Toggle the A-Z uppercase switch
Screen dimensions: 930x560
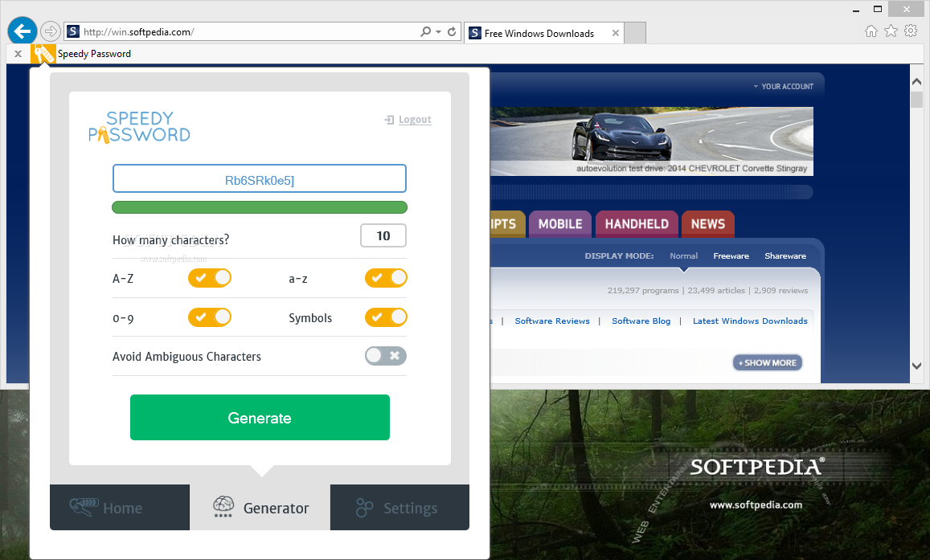pyautogui.click(x=209, y=278)
